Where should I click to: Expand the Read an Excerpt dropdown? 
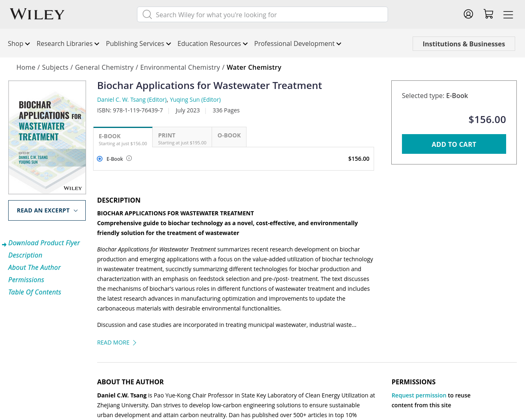[x=47, y=210]
